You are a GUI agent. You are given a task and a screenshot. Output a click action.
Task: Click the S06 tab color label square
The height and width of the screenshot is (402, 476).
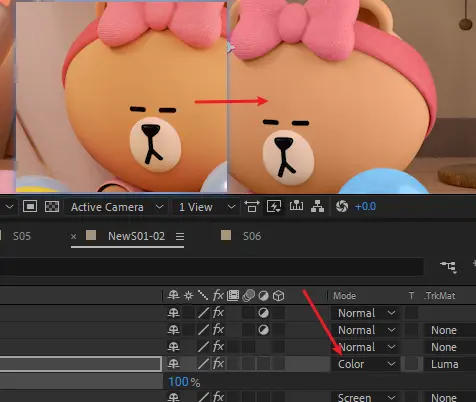pyautogui.click(x=226, y=235)
